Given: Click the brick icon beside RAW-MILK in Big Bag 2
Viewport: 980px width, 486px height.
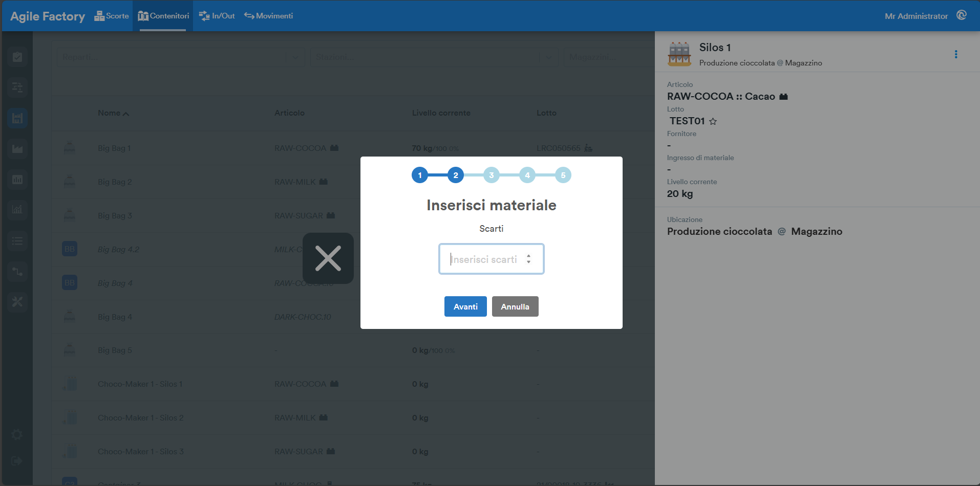Looking at the screenshot, I should 323,182.
